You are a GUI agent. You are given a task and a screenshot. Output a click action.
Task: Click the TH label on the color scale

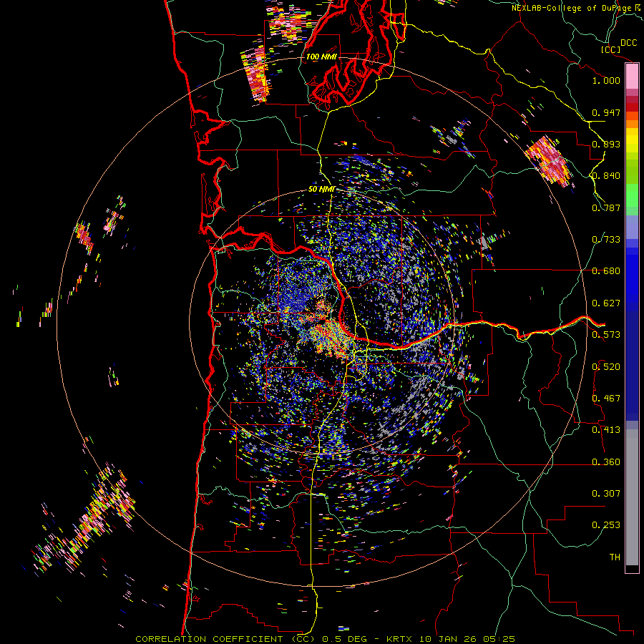click(x=615, y=557)
